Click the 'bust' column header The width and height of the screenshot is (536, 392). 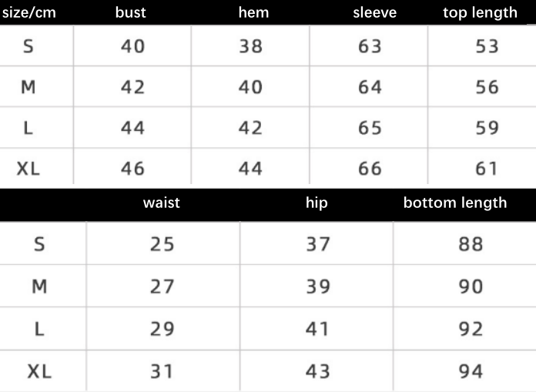[131, 12]
